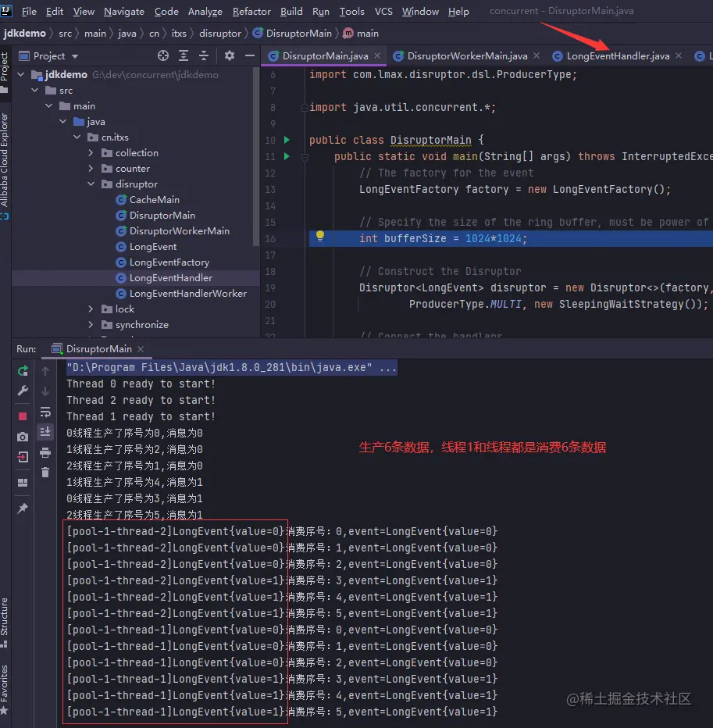Select LongEventFactory class in tree

click(x=162, y=262)
